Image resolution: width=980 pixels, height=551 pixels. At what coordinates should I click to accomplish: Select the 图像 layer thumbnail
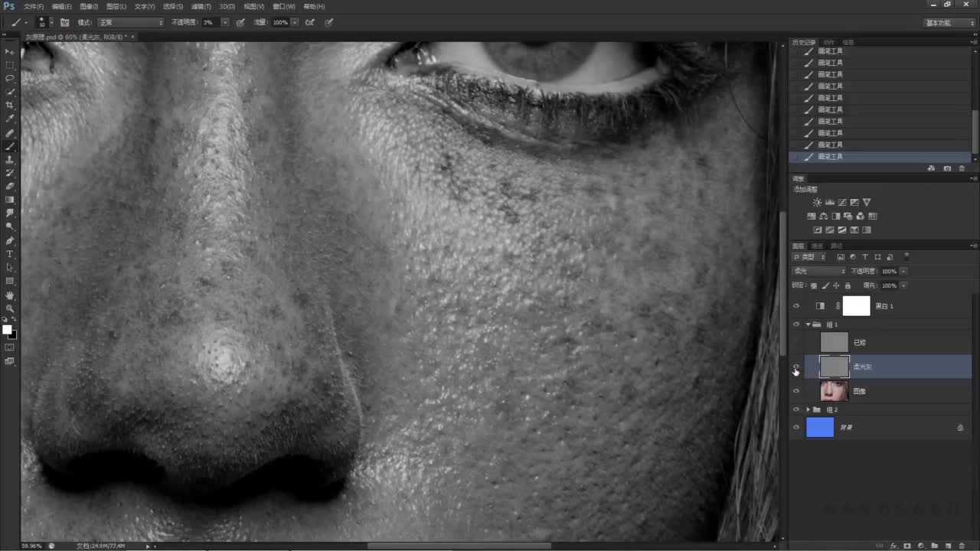coord(834,391)
